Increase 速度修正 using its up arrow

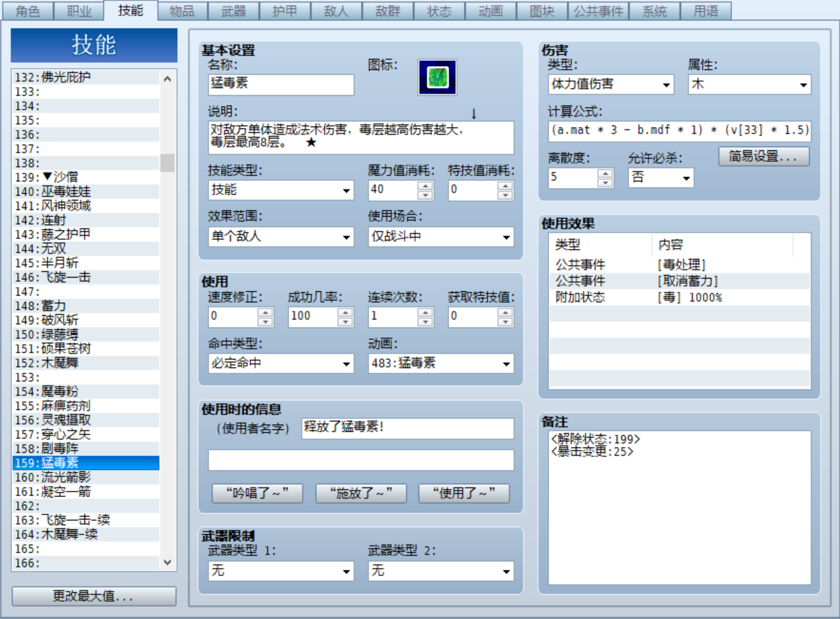pyautogui.click(x=265, y=312)
